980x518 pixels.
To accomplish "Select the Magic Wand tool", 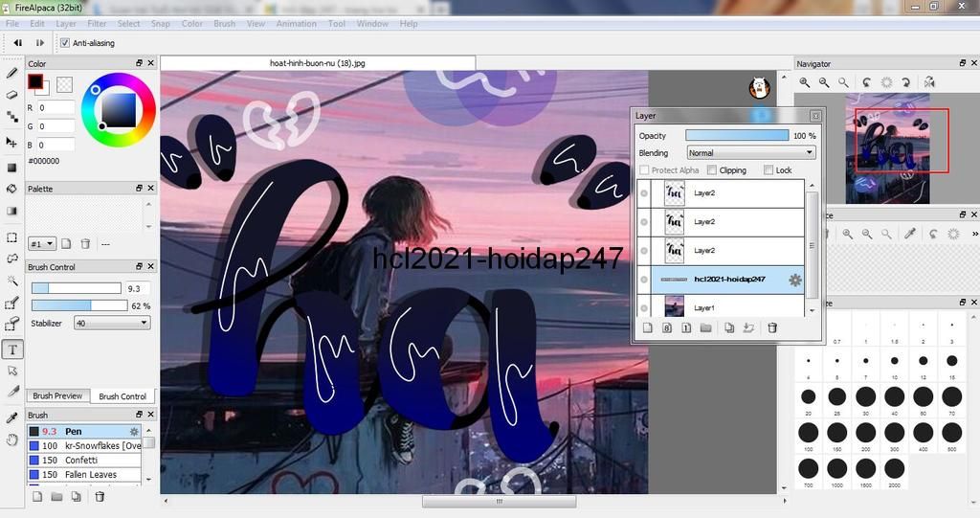I will (11, 281).
